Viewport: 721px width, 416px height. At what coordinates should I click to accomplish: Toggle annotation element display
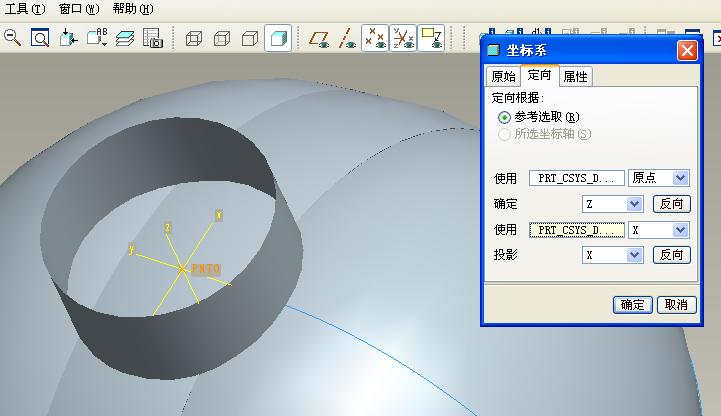(x=431, y=38)
